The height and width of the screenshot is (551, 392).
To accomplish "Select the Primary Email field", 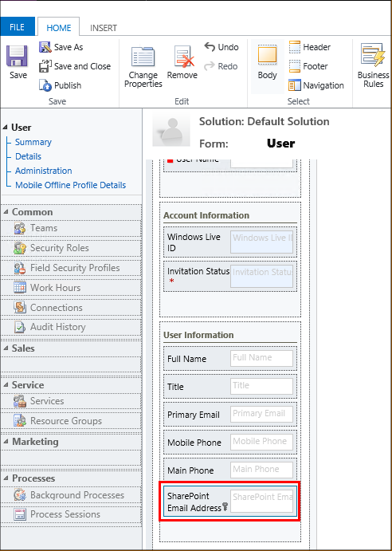I will [230, 415].
